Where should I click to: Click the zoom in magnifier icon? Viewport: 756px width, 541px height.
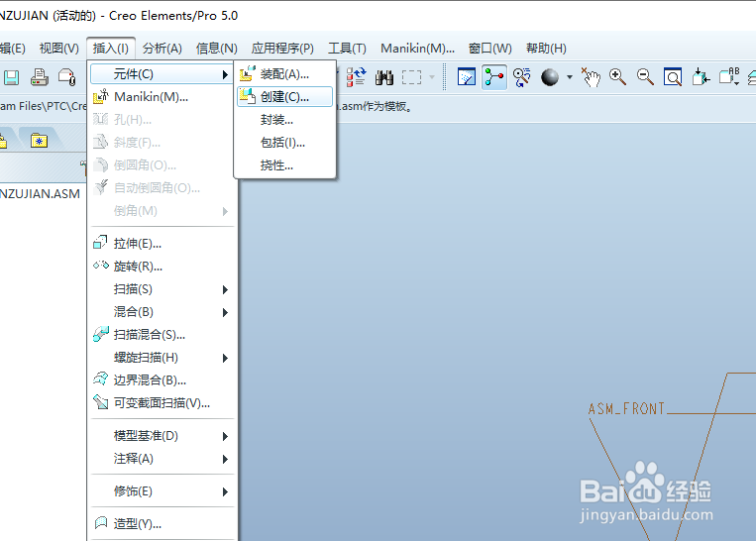click(617, 77)
